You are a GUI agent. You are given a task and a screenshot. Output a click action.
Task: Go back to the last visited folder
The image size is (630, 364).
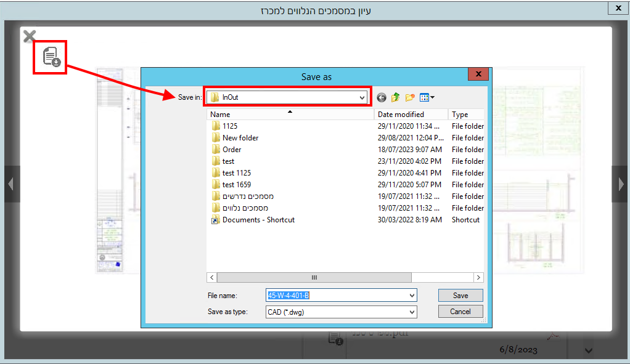coord(381,97)
